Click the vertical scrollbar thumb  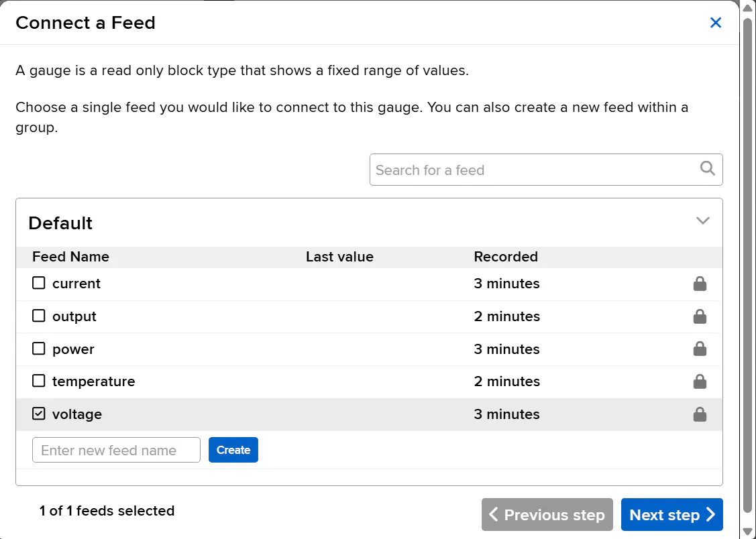(x=748, y=265)
